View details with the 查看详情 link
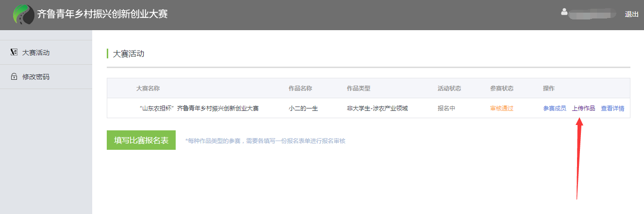 pos(612,108)
